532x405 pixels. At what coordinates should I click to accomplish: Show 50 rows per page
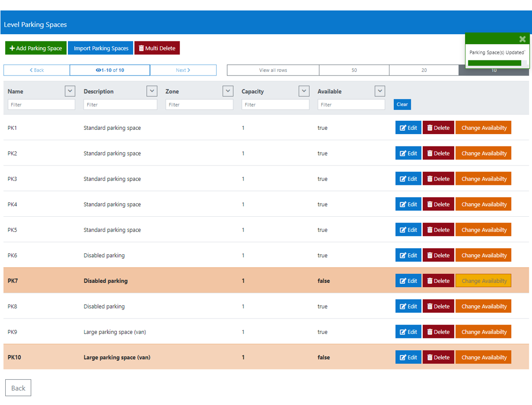[x=354, y=70]
